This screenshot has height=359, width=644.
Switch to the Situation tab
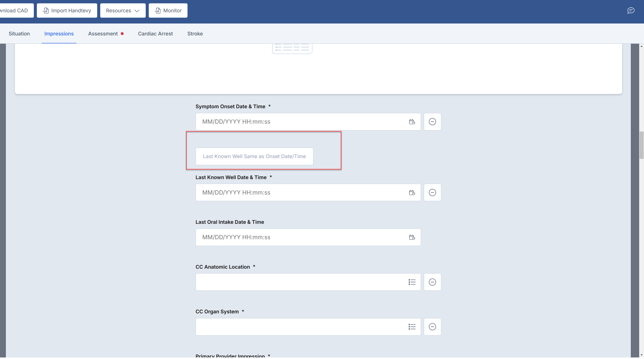tap(19, 34)
